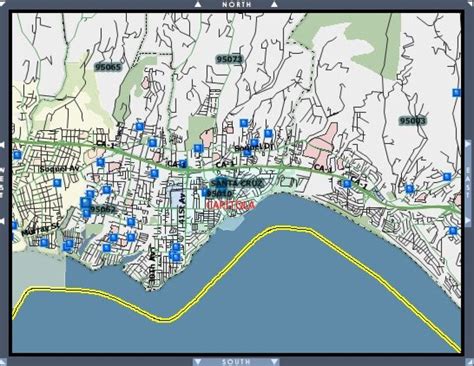Viewport: 474px width, 366px height.
Task: Select the northernmost blue marker below 95065 area
Action: (x=140, y=127)
